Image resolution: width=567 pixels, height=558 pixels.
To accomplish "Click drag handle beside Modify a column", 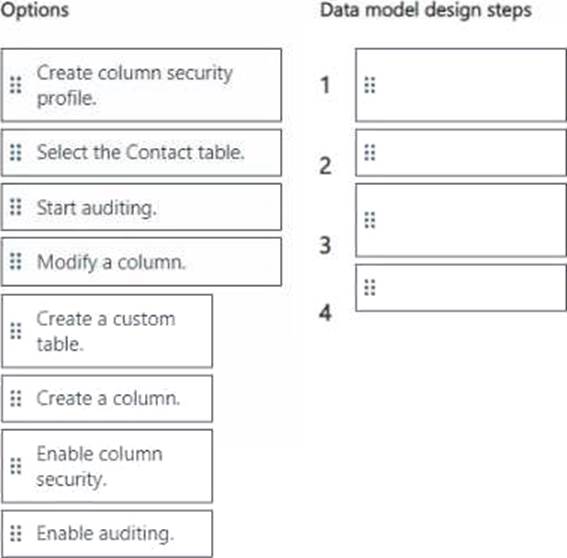I will (x=16, y=261).
